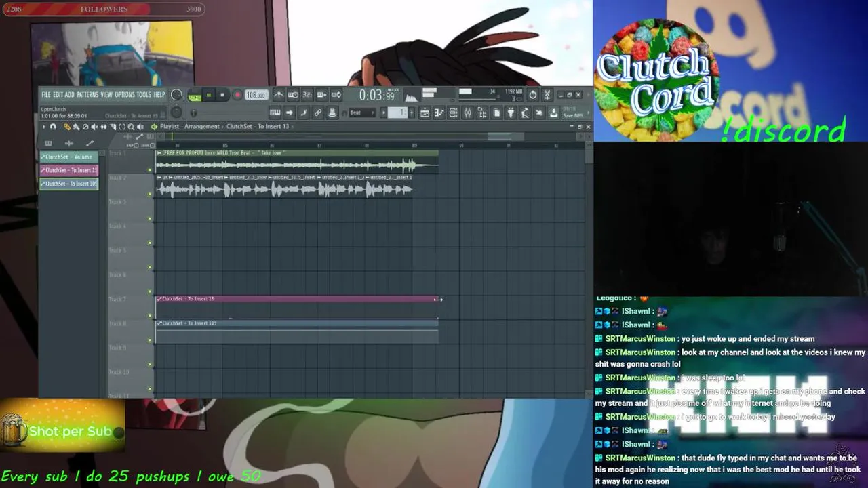Open the ADD menu
This screenshot has width=868, height=488.
[69, 95]
